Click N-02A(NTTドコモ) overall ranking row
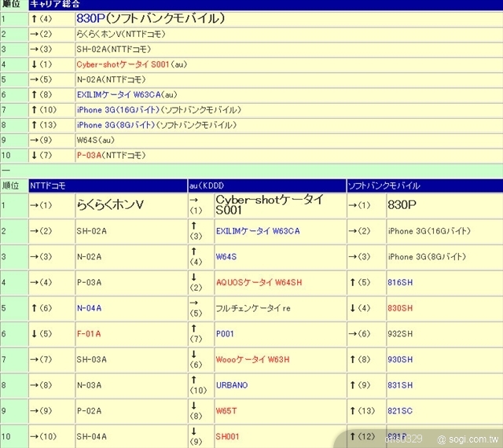This screenshot has width=503, height=448. 111,79
